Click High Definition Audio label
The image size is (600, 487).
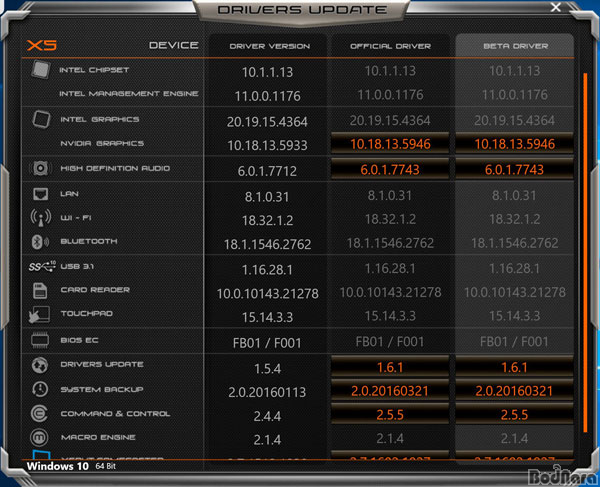[115, 168]
